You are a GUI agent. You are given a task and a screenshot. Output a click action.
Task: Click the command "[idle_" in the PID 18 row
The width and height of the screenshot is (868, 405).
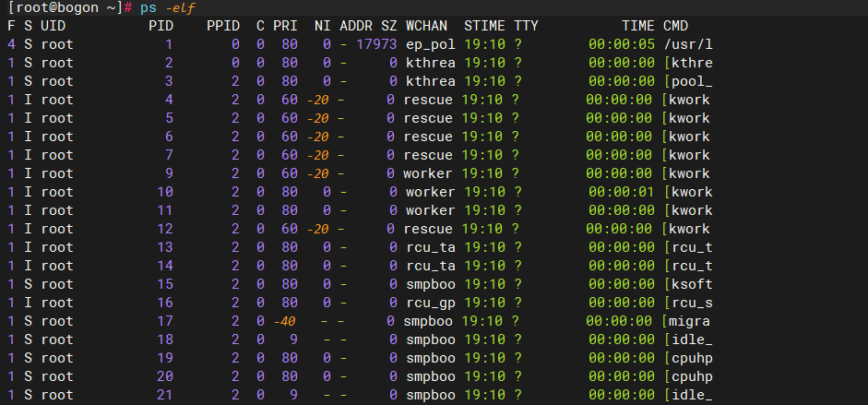(x=687, y=339)
